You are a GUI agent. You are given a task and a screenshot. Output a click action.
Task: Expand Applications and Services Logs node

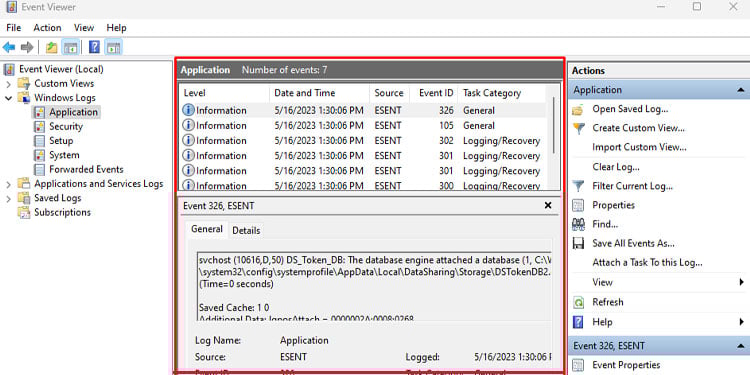(x=9, y=184)
